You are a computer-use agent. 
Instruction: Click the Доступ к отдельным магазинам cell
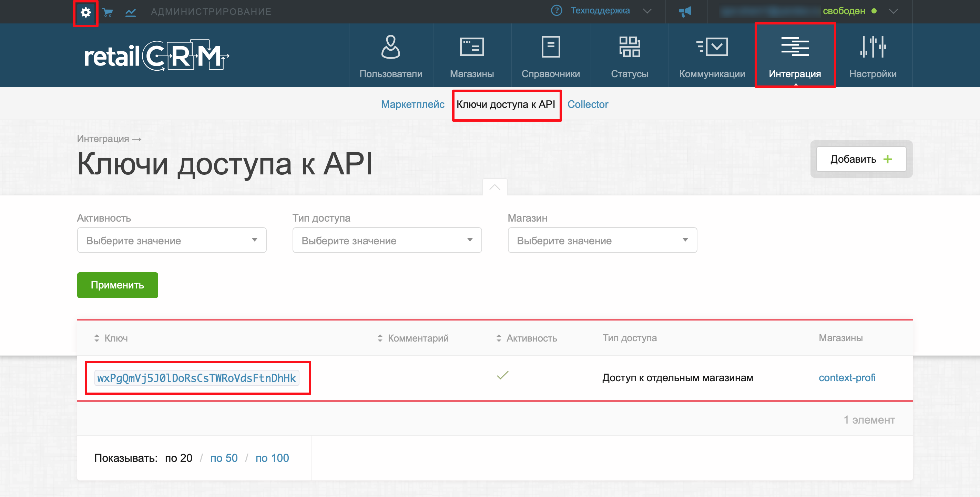pyautogui.click(x=677, y=377)
